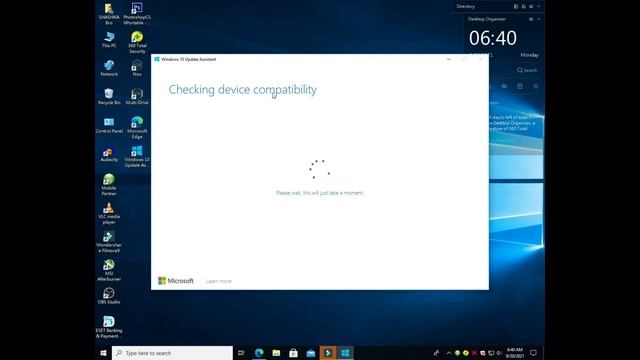Open File Explorer from the taskbar
Viewport: 640px width, 360px height.
click(x=276, y=353)
